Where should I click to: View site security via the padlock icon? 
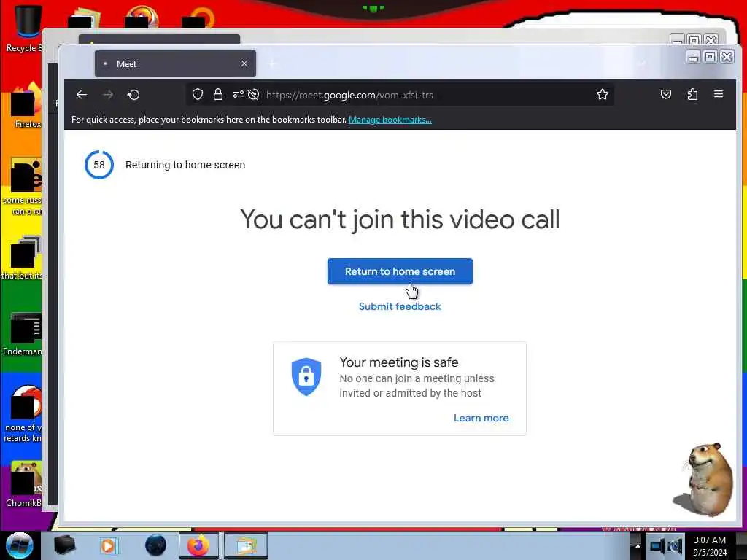[217, 94]
